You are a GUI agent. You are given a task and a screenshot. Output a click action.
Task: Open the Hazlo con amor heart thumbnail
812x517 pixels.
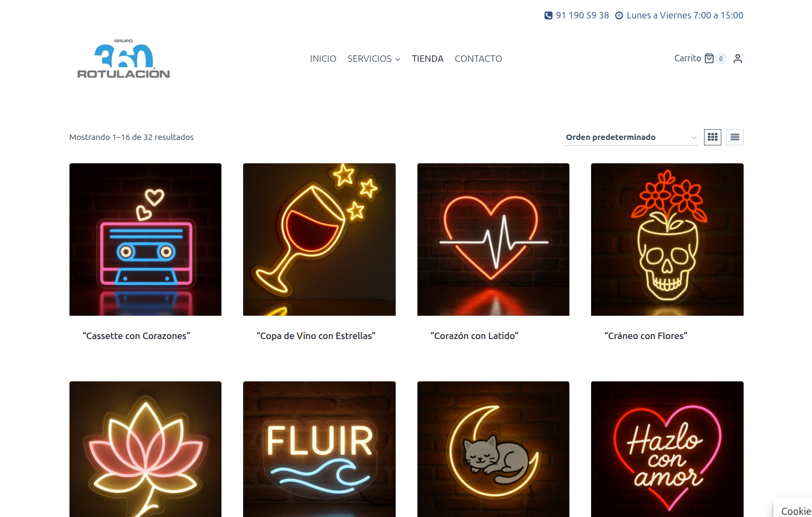pyautogui.click(x=667, y=449)
